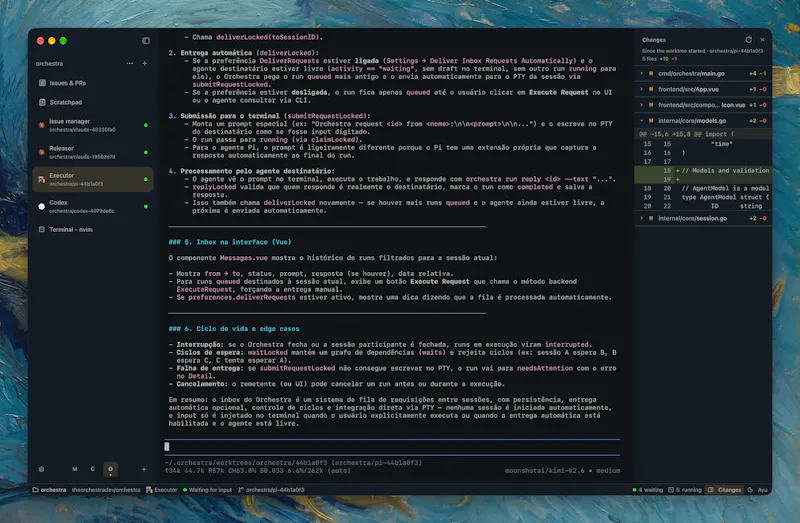The height and width of the screenshot is (523, 800).
Task: Click the issue manager session icon
Action: tap(42, 125)
